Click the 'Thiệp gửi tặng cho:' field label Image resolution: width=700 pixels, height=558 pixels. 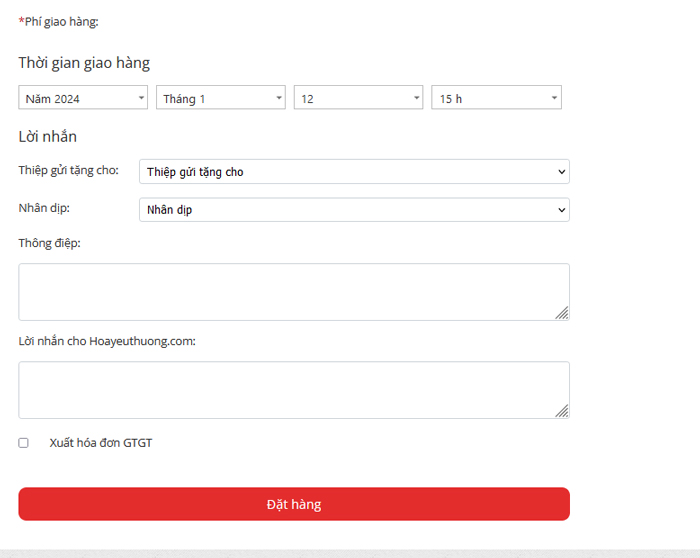point(68,171)
